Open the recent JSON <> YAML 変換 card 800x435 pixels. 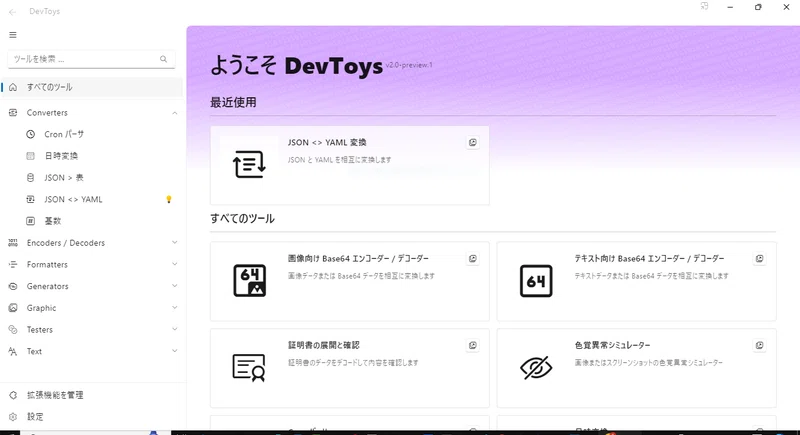coord(349,165)
